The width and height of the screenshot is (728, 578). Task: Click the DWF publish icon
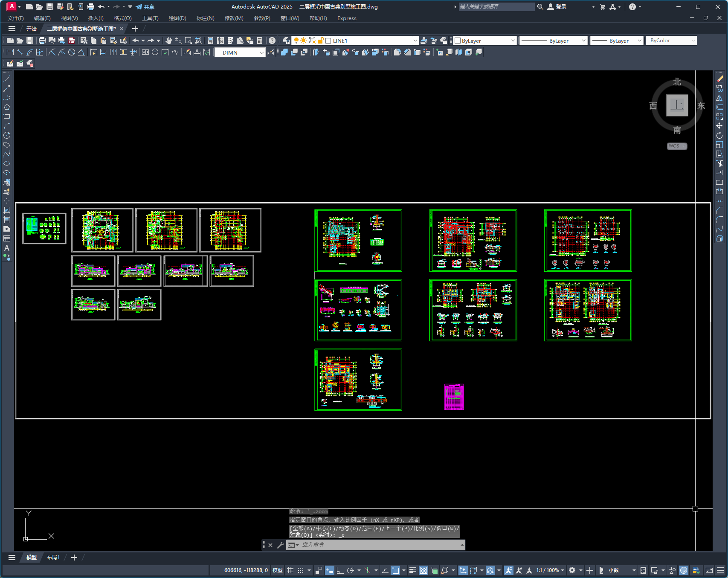pyautogui.click(x=72, y=41)
